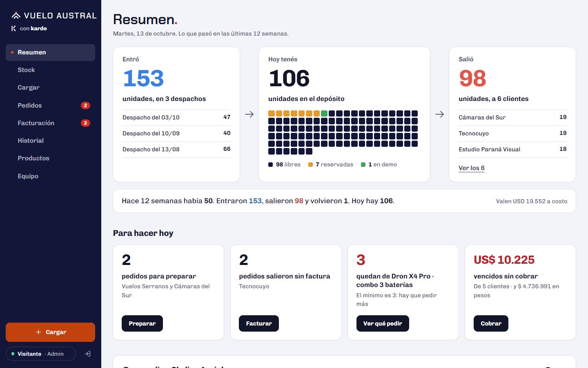
Task: Select the Despacho del 03/10 row
Action: [176, 117]
